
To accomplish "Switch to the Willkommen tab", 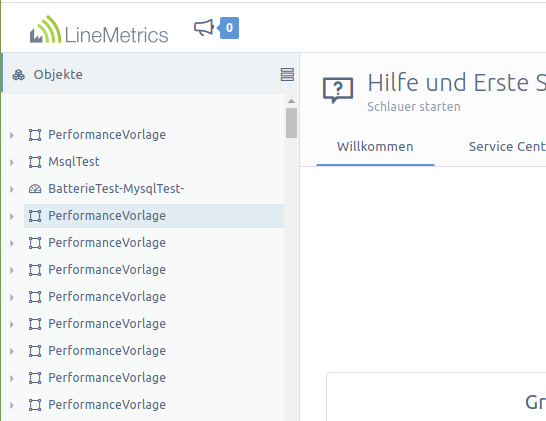I will point(375,147).
